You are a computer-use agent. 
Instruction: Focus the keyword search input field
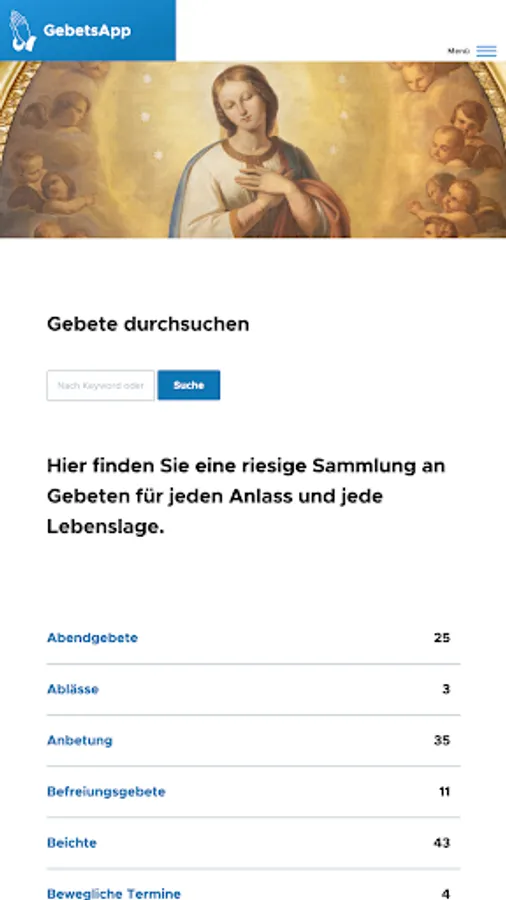(x=100, y=385)
